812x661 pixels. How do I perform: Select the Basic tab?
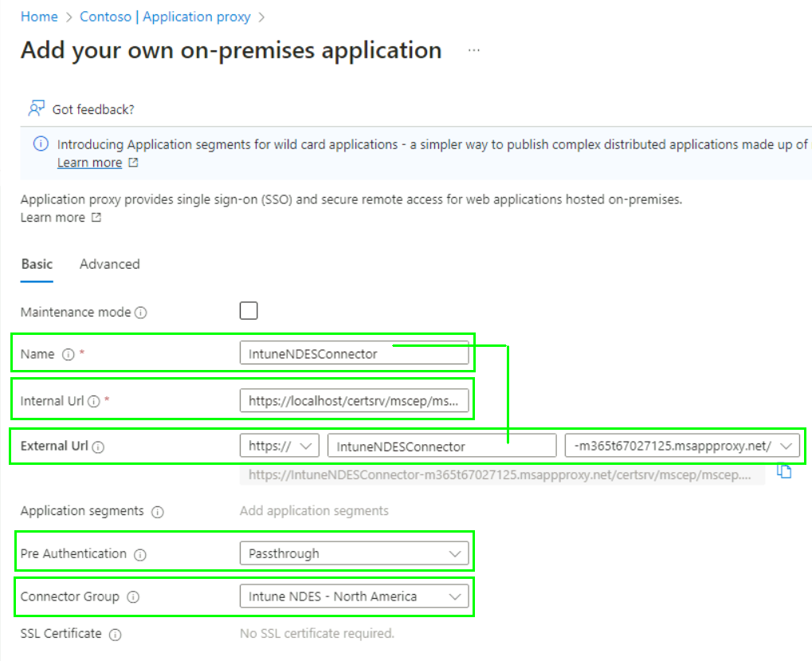[x=37, y=264]
